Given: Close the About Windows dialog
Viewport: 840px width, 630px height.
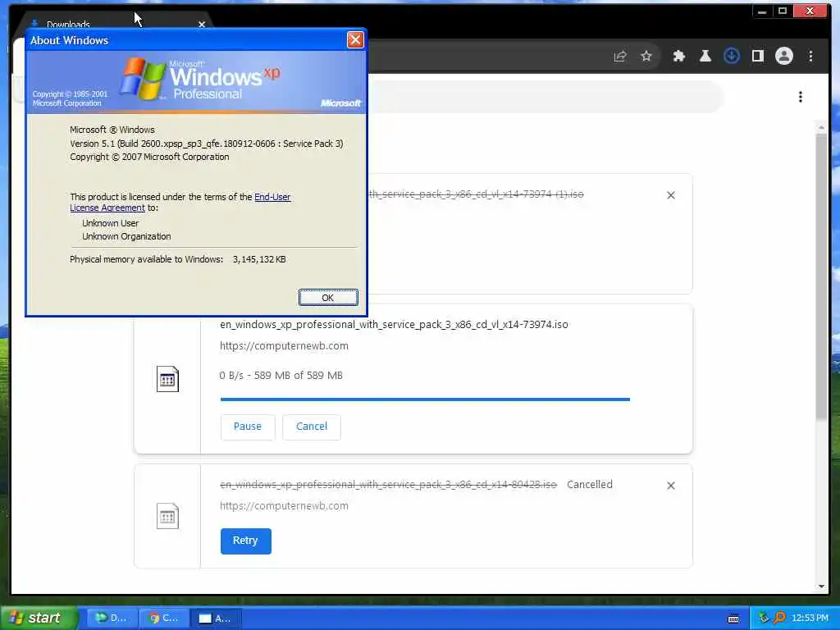Looking at the screenshot, I should [355, 39].
